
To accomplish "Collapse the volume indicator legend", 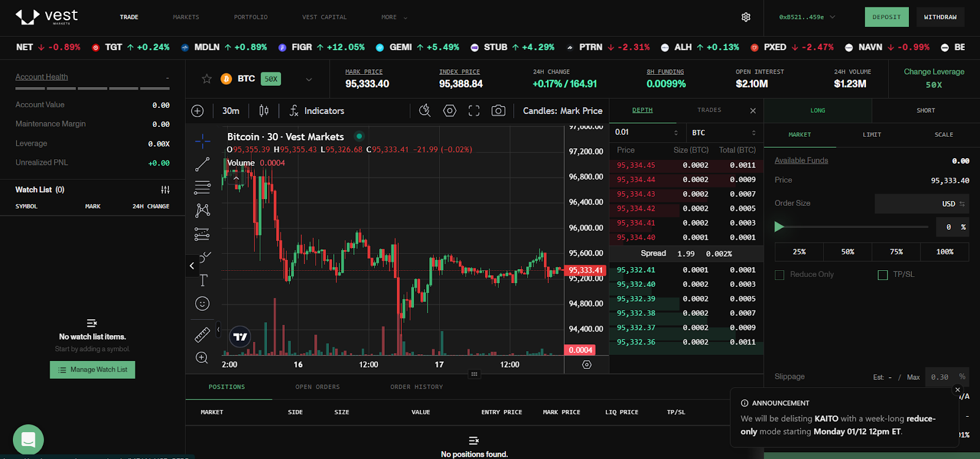I will click(236, 178).
